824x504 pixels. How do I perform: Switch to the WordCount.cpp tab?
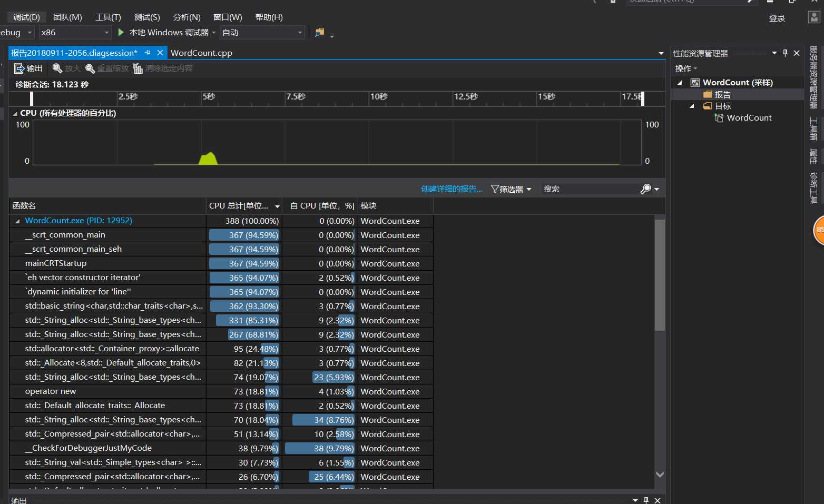[x=201, y=53]
